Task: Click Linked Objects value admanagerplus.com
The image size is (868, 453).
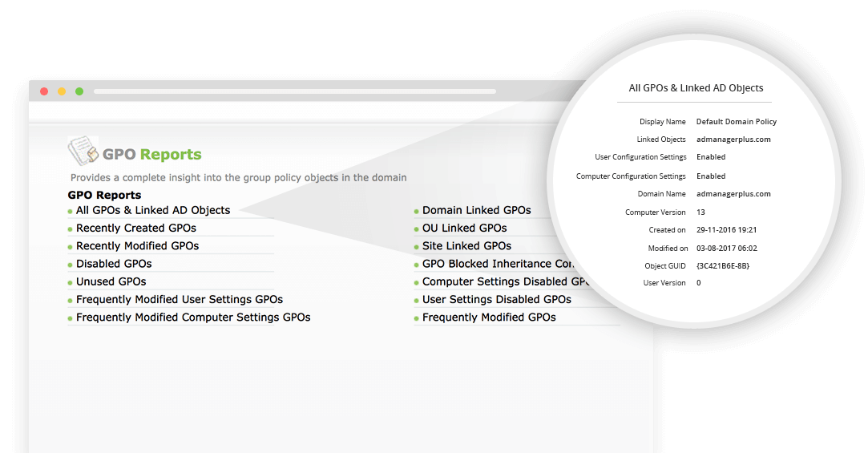Action: coord(733,140)
